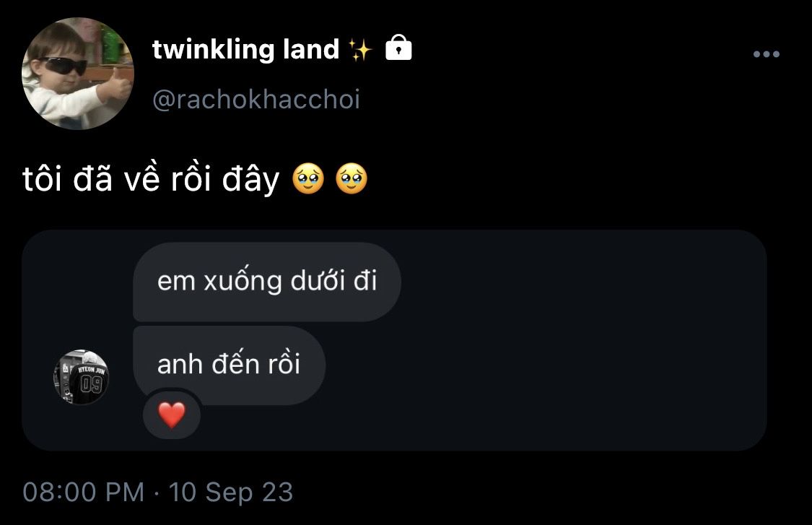This screenshot has height=525, width=812.
Task: Click the padlock protected-account icon
Action: click(x=398, y=48)
